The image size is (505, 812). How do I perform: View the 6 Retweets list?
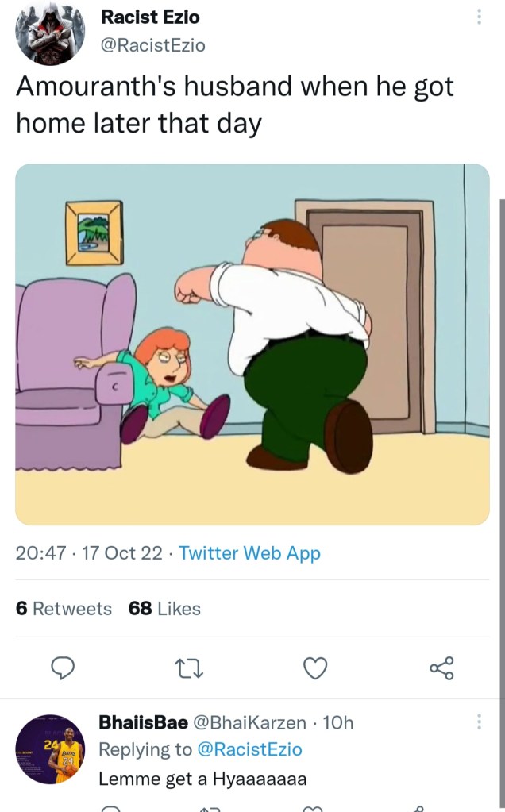(64, 609)
